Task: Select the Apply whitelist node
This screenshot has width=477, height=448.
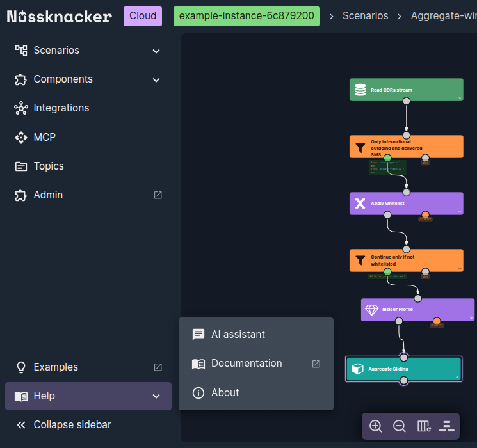Action: tap(406, 204)
